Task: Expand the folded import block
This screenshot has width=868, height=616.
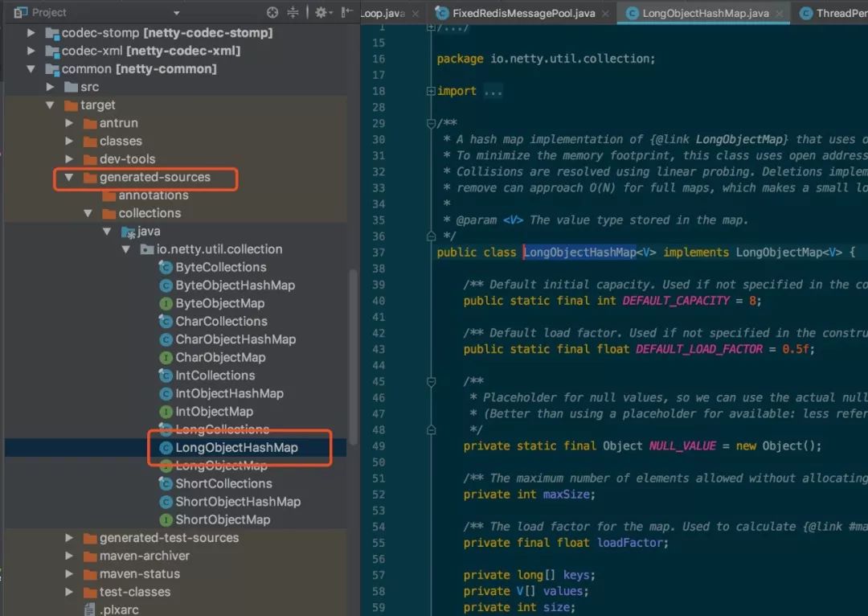Action: click(x=431, y=91)
